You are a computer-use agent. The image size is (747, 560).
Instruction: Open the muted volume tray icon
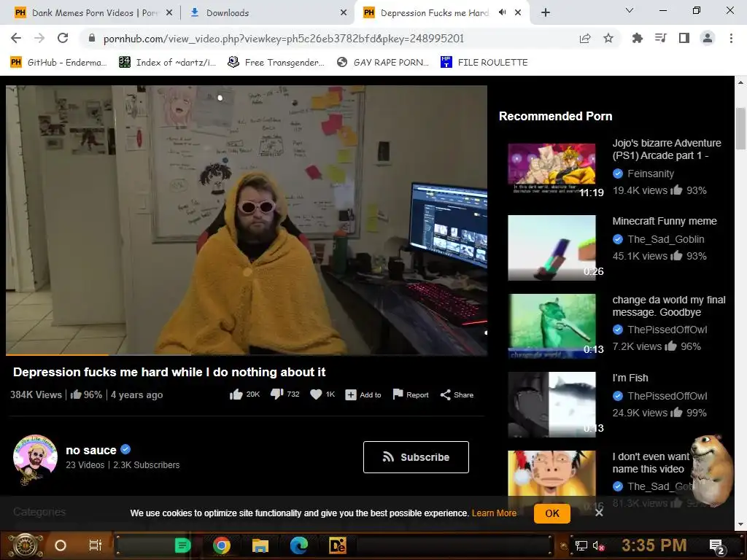click(x=598, y=545)
